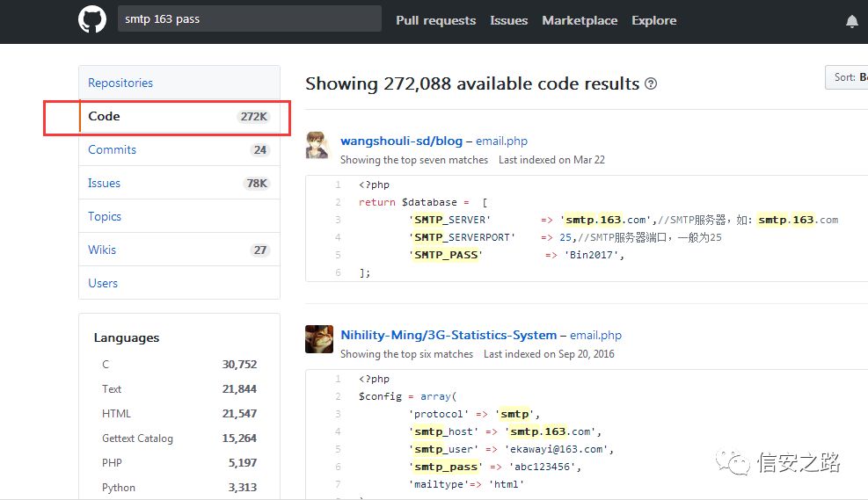Click 'Showing the top seven matches' text
The width and height of the screenshot is (868, 500).
414,160
